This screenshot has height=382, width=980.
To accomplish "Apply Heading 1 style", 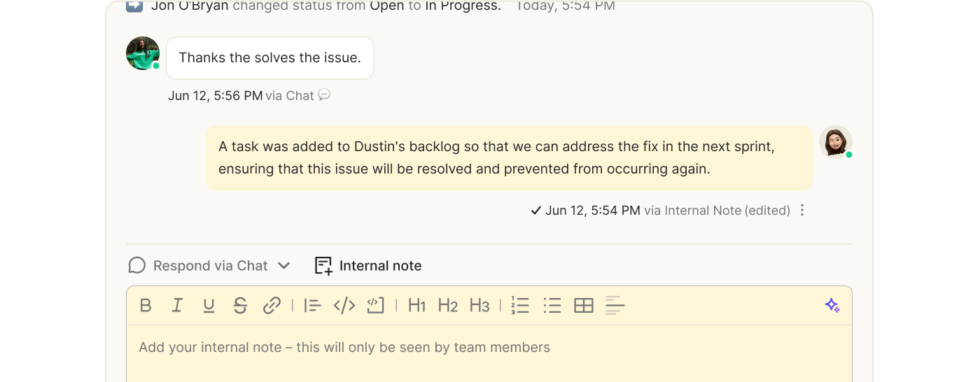I will point(416,306).
